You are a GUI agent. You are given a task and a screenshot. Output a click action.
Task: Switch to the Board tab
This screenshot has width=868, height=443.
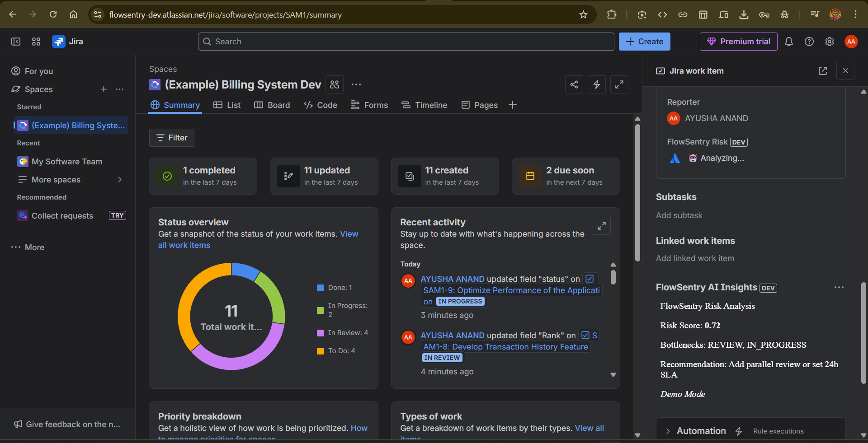pyautogui.click(x=278, y=105)
